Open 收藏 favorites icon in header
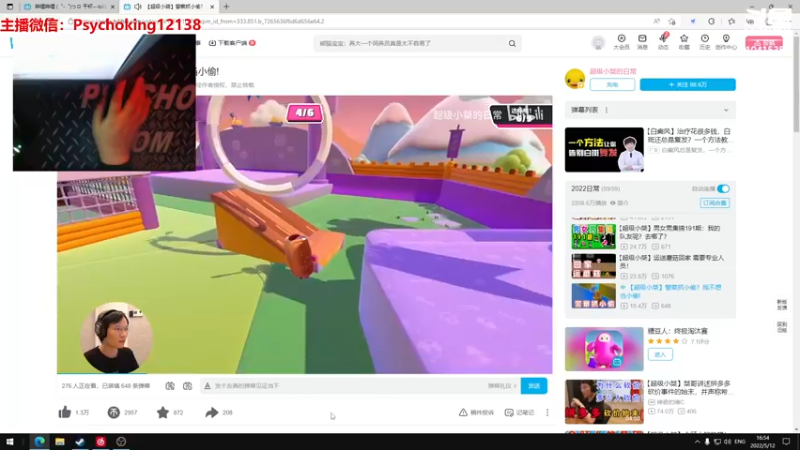800x450 pixels. [x=684, y=42]
